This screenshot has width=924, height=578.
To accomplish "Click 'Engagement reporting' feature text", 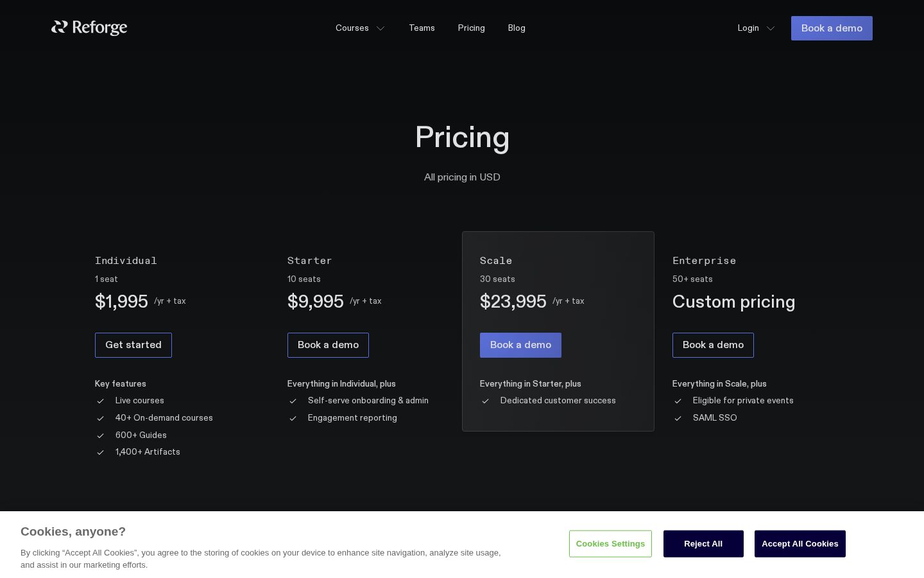I will tap(352, 418).
